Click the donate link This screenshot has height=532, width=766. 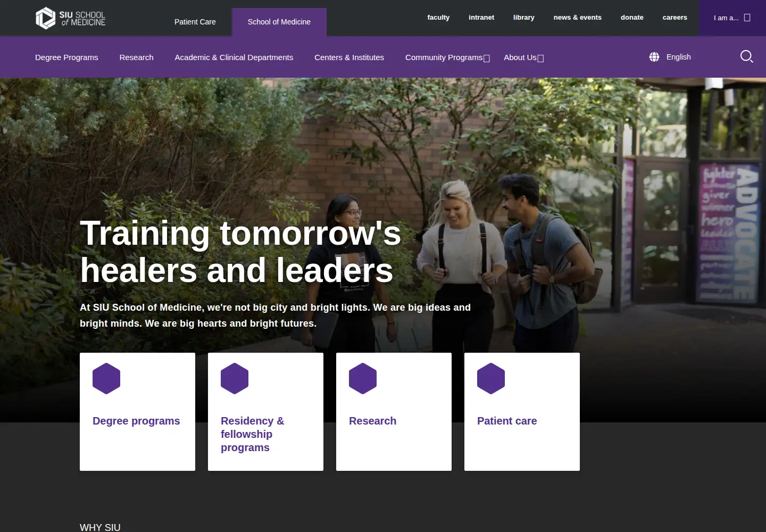pos(632,18)
